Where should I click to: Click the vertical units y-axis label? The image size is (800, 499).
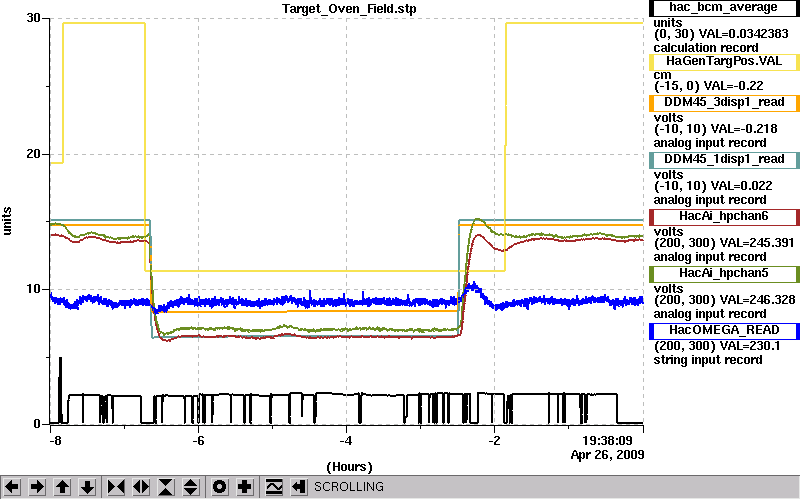7,221
